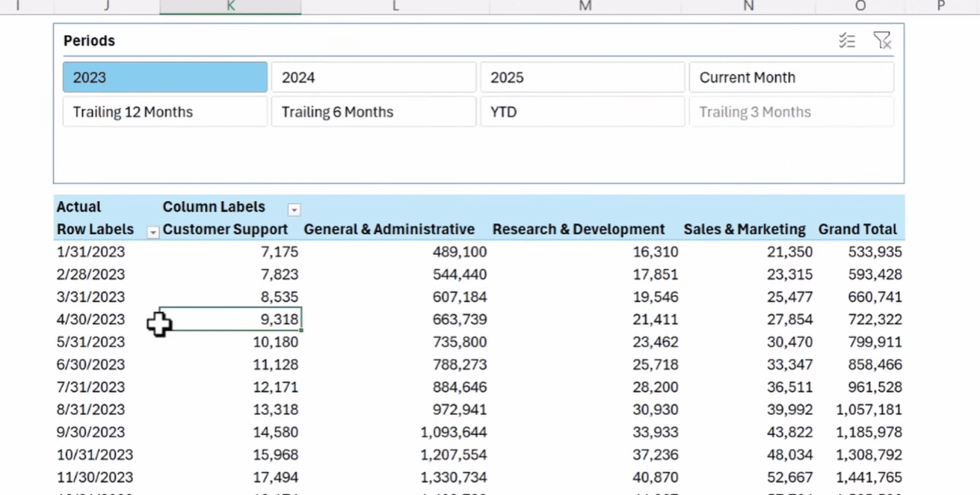
Task: Select column M header
Action: pos(585,6)
